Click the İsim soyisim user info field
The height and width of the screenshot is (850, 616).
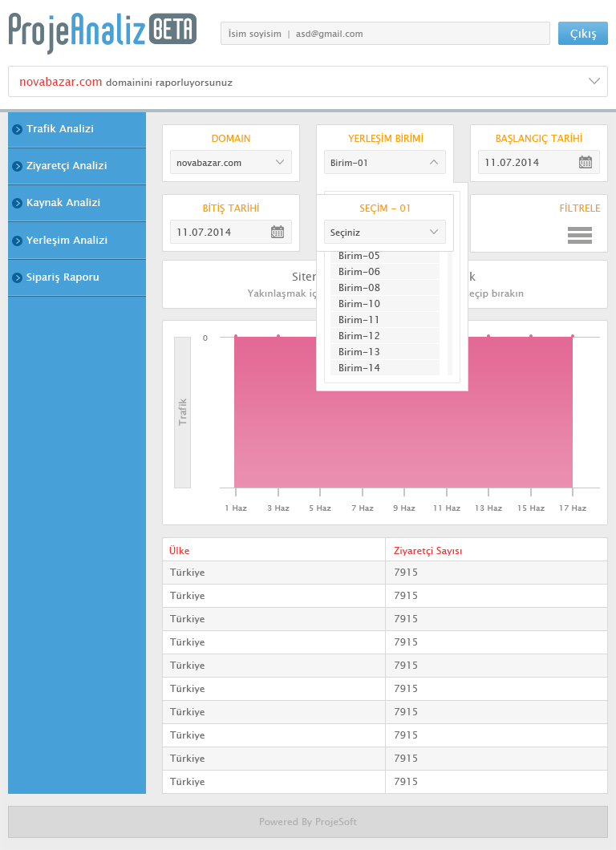point(385,34)
